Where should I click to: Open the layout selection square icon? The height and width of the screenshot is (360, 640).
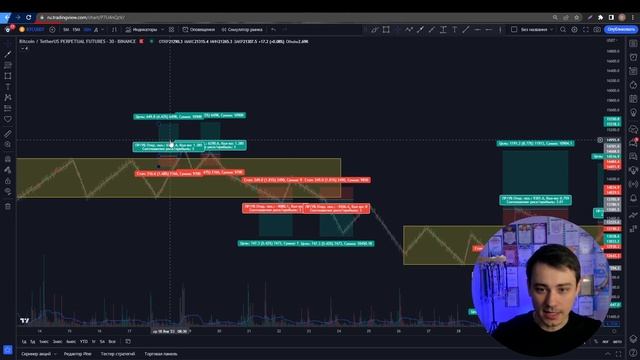(514, 29)
